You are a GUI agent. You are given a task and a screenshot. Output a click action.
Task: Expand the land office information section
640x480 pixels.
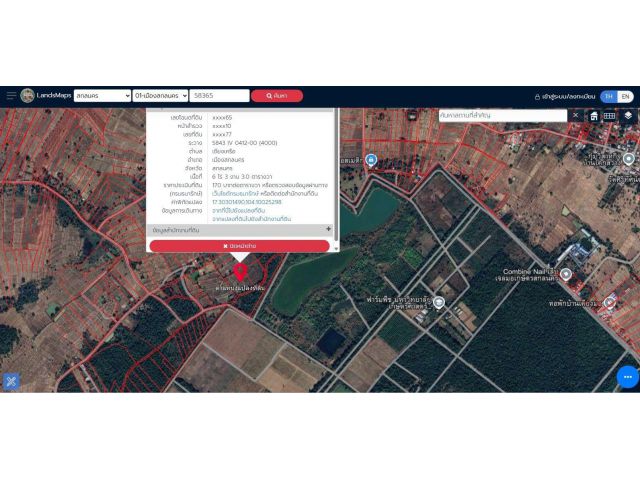[240, 230]
